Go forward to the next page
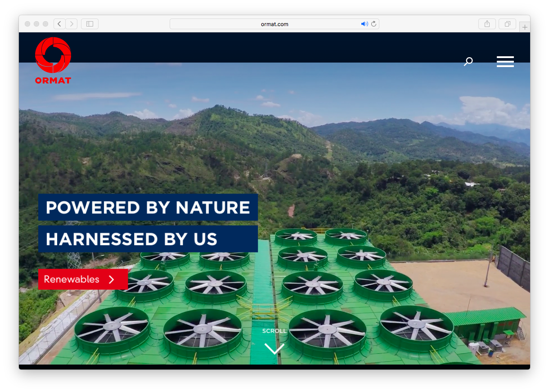 pos(72,24)
